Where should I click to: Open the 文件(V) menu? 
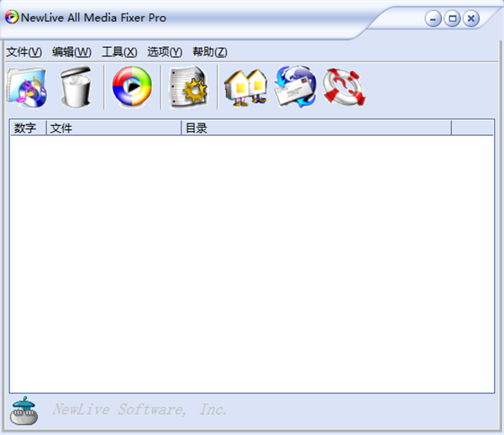(x=24, y=52)
